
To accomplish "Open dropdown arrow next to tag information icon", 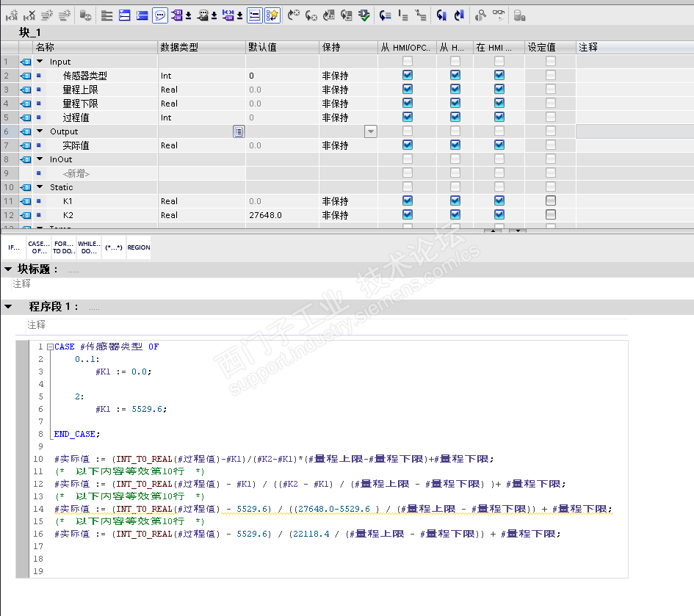I will 240,16.
